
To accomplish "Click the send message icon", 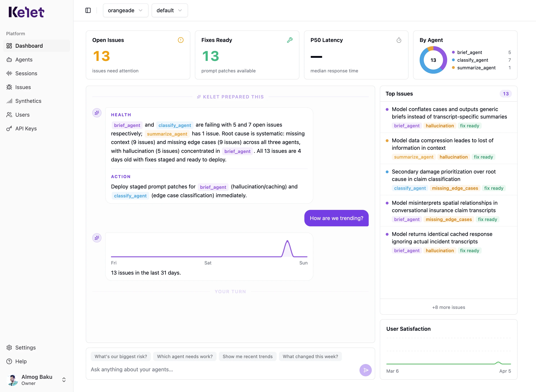I will (x=365, y=370).
